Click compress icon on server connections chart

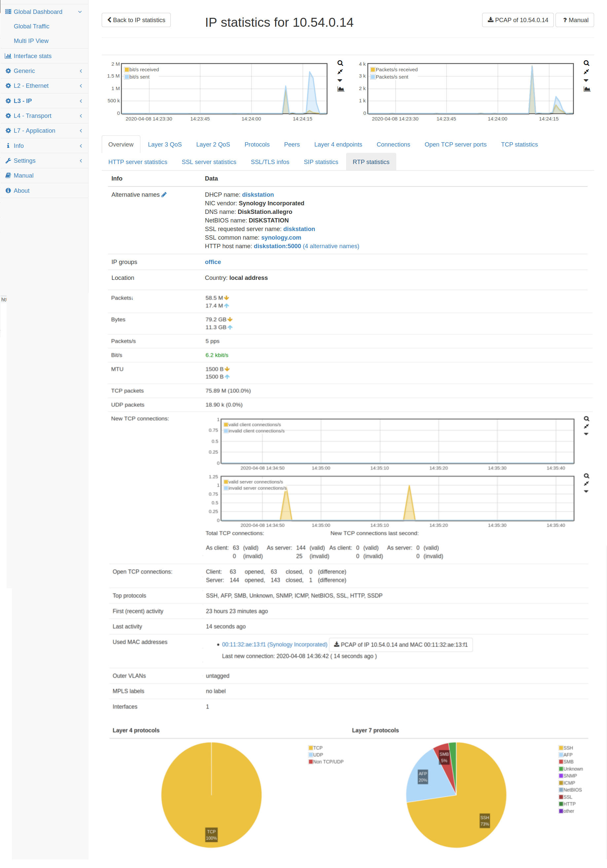tap(586, 484)
